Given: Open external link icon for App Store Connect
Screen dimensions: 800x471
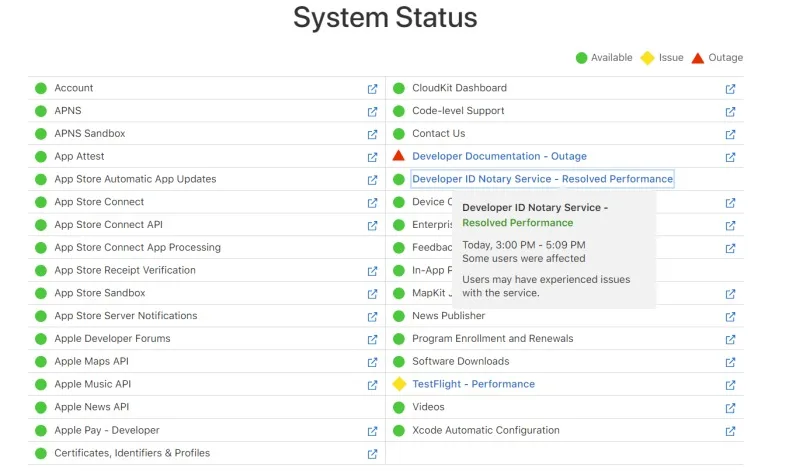Looking at the screenshot, I should [x=372, y=202].
